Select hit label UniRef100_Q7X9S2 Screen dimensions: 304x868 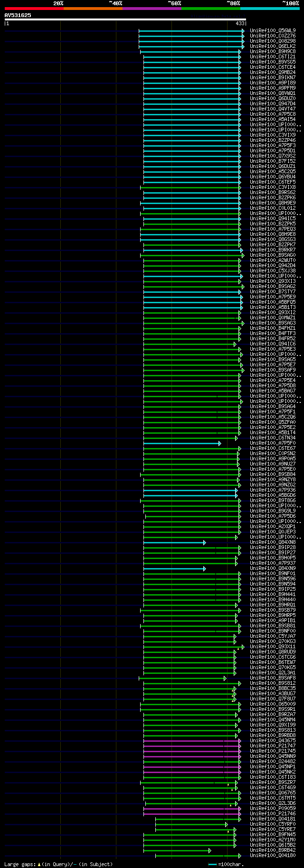coord(273,156)
